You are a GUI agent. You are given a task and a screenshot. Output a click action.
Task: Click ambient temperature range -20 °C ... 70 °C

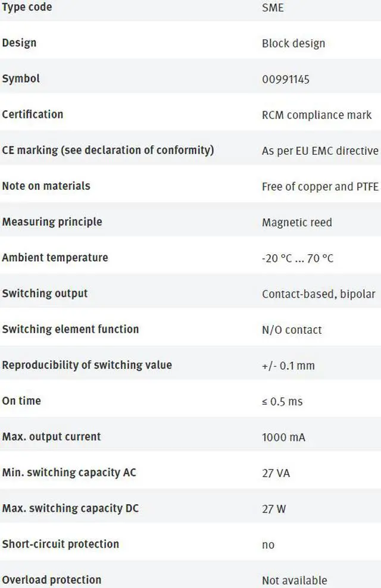pyautogui.click(x=297, y=258)
